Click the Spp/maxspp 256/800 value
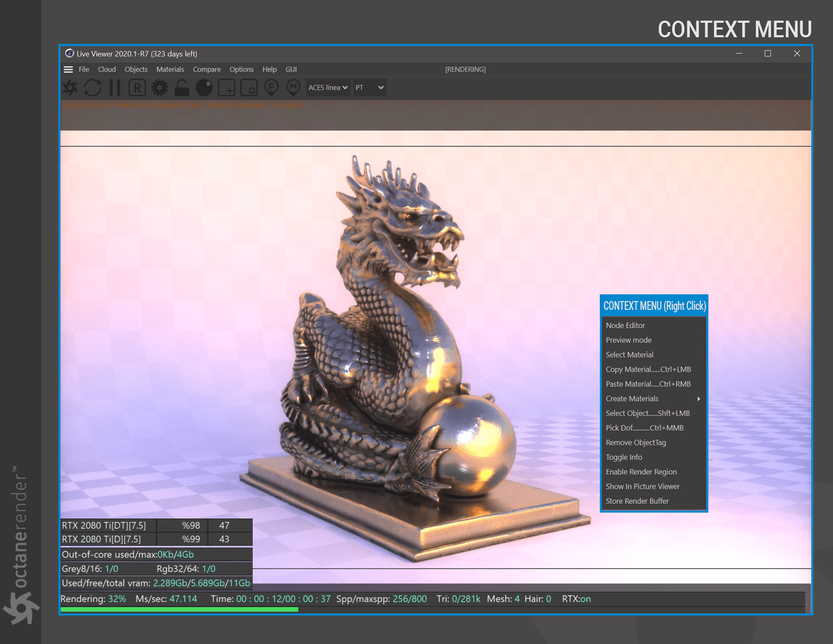This screenshot has height=644, width=833. click(x=410, y=599)
